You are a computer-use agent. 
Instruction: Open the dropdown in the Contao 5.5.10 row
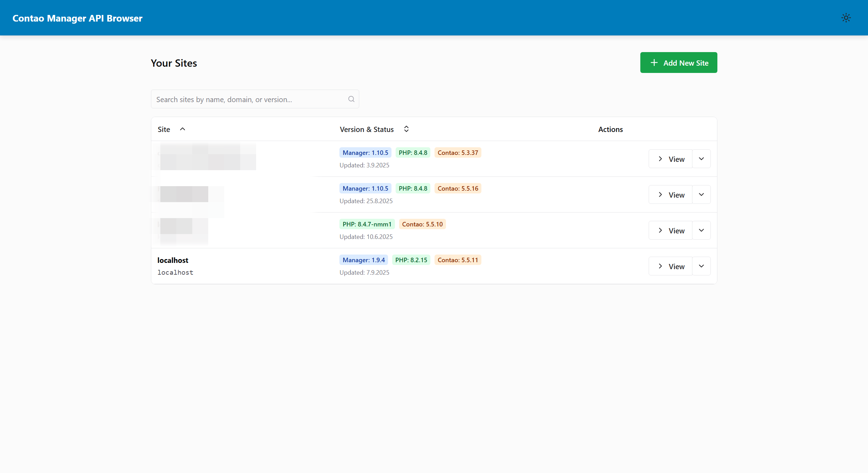click(701, 230)
